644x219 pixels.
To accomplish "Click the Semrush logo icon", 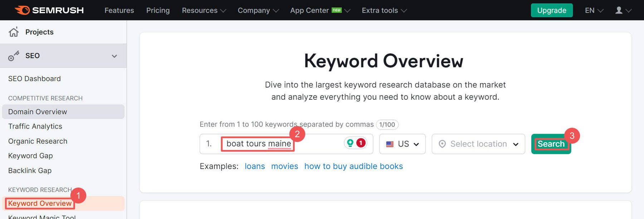I will [22, 10].
